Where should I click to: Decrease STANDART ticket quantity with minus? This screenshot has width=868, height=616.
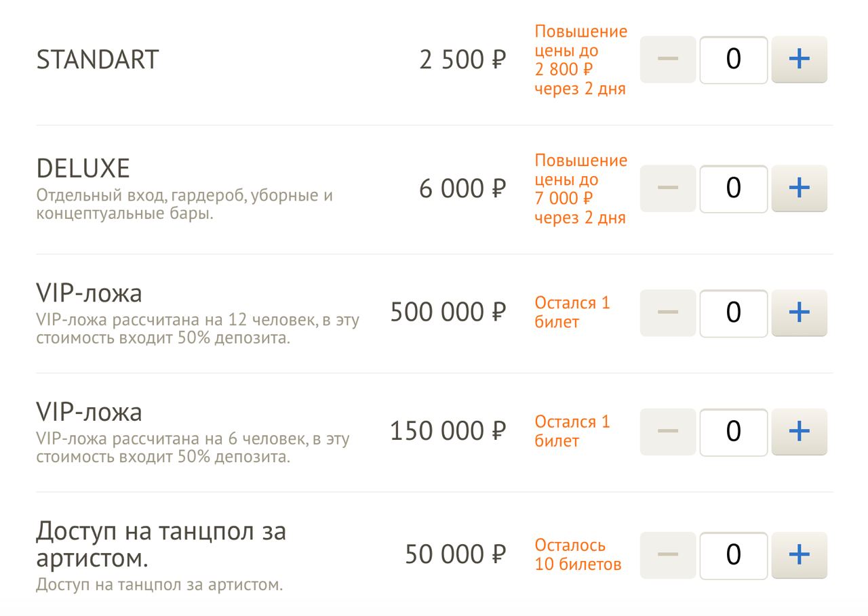[x=668, y=60]
